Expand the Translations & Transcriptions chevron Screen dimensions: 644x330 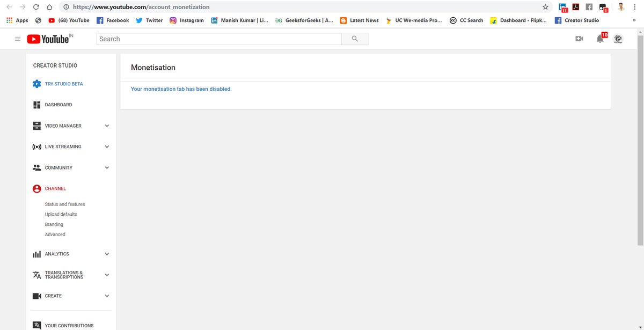(107, 275)
